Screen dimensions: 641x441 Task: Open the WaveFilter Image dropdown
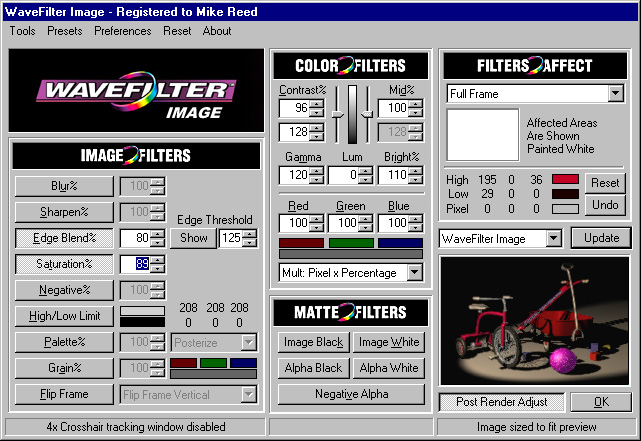(553, 238)
